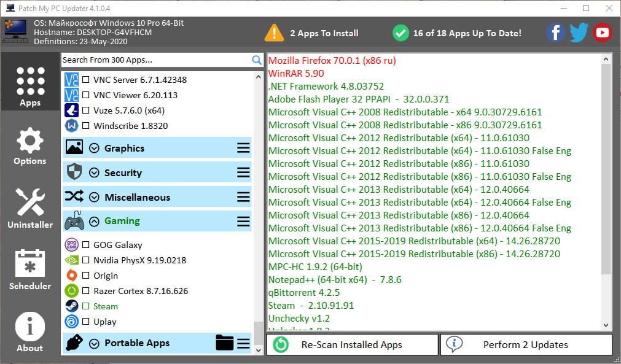Expand the Graphics category chevron
Viewport: 621px width, 364px height.
(x=94, y=149)
